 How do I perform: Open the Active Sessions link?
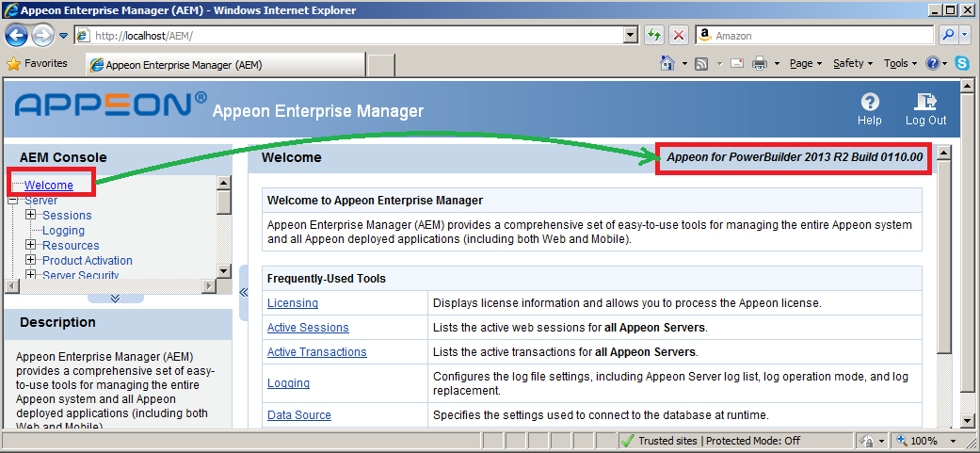pyautogui.click(x=308, y=328)
